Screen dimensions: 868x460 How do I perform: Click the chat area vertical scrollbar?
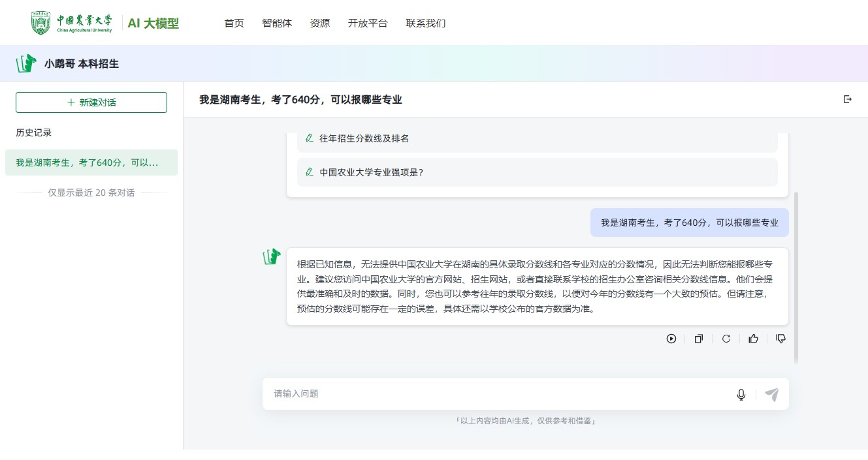tap(796, 277)
